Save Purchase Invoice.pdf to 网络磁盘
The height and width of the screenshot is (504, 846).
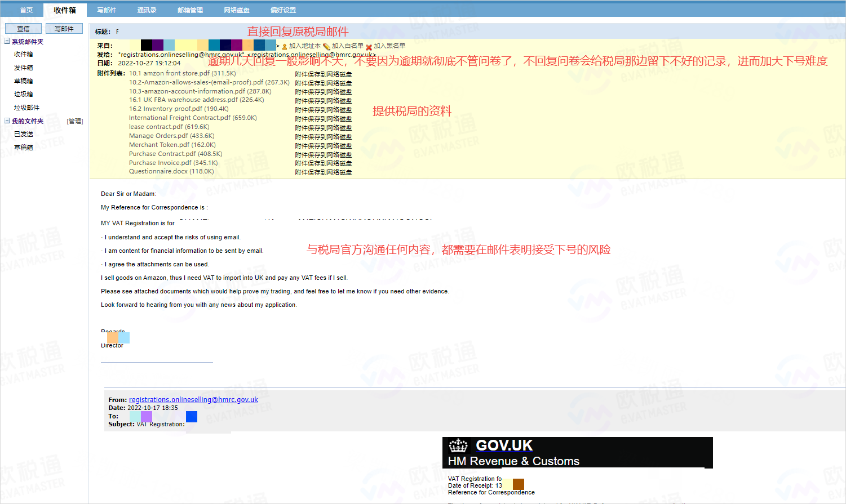324,163
